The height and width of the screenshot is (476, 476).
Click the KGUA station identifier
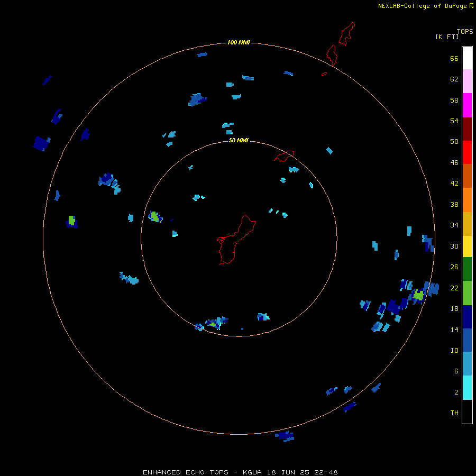click(252, 472)
